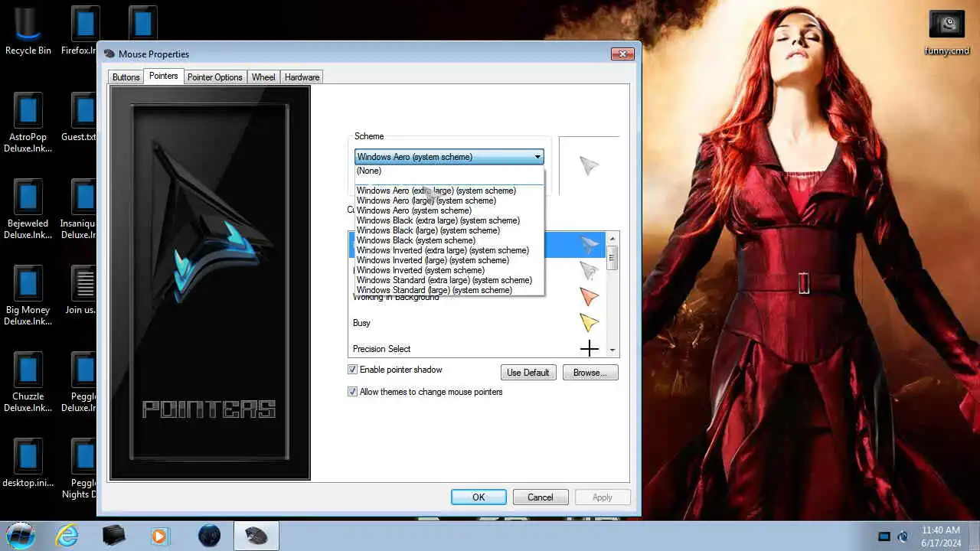Switch to the Buttons tab

pos(126,77)
